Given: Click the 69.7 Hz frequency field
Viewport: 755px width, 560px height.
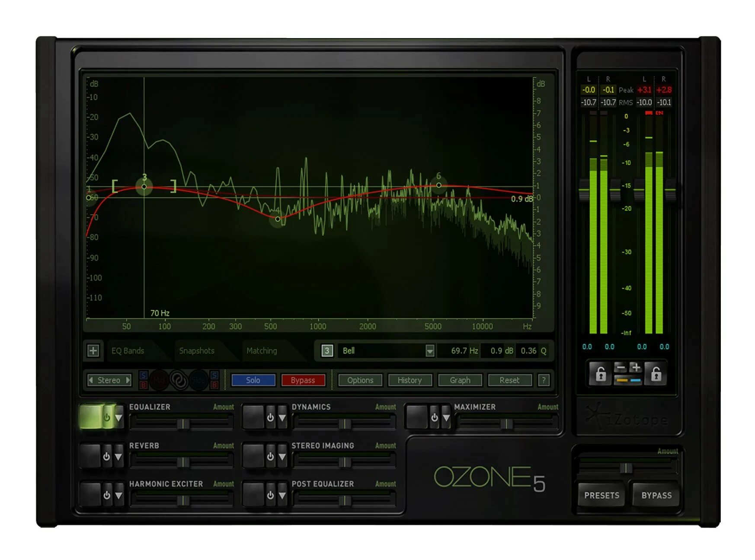Looking at the screenshot, I should [460, 350].
